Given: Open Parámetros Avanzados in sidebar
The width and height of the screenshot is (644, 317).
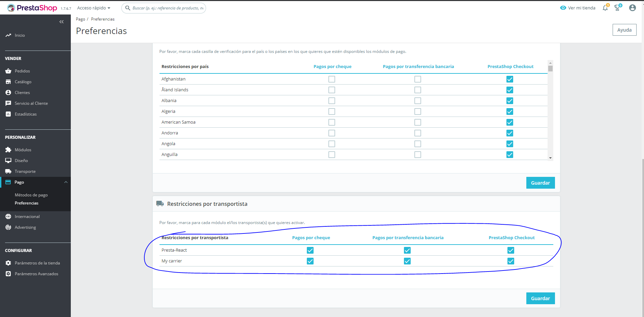Looking at the screenshot, I should tap(36, 274).
